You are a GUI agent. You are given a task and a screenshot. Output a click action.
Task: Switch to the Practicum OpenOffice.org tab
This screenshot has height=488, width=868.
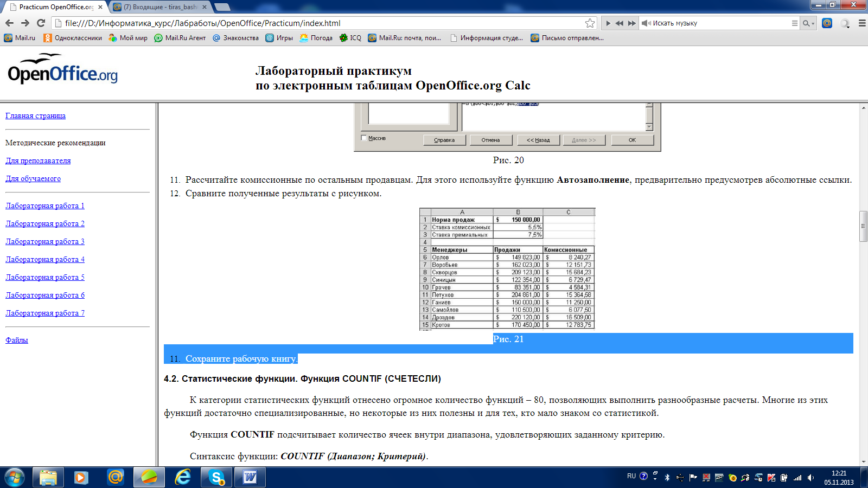tap(54, 7)
